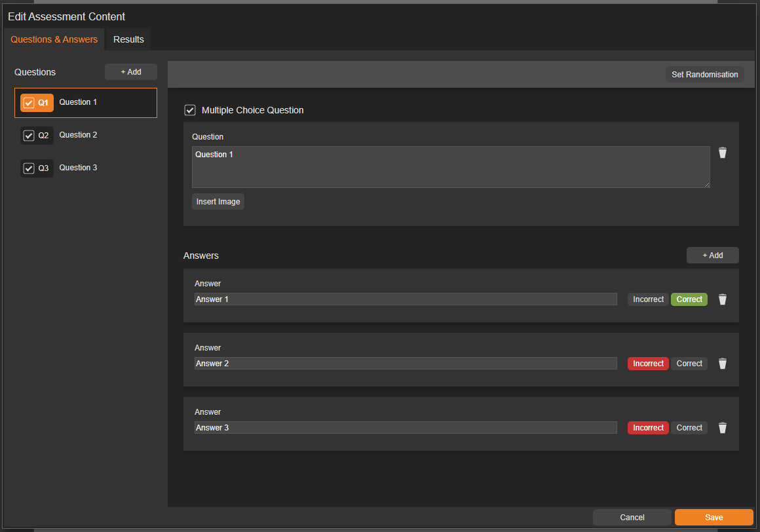
Task: Cancel editing the assessment
Action: pos(632,518)
